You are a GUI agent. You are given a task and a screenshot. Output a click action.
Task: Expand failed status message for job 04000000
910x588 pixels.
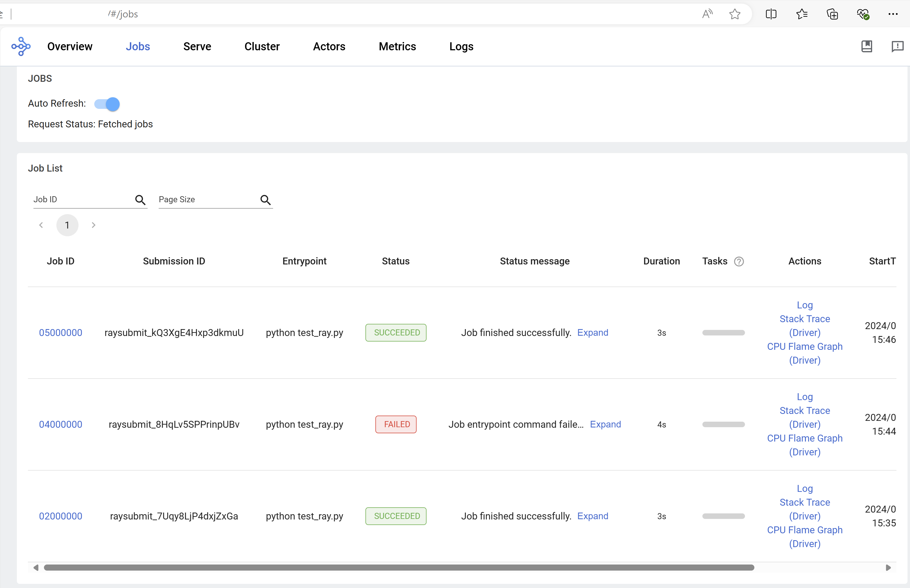click(605, 424)
